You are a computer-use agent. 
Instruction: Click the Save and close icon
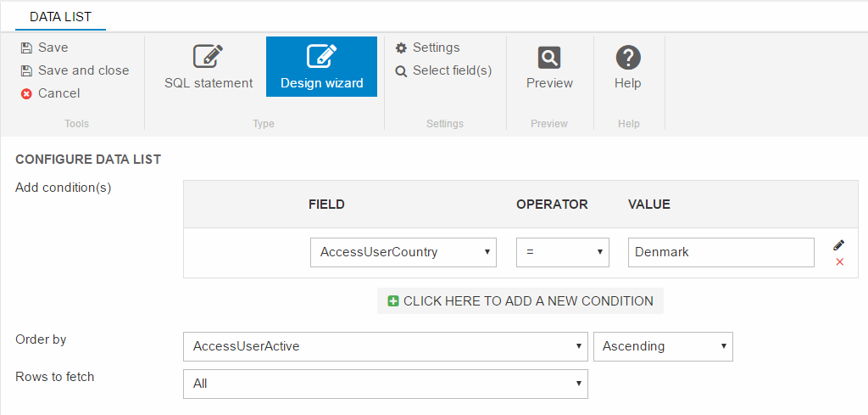[x=26, y=71]
